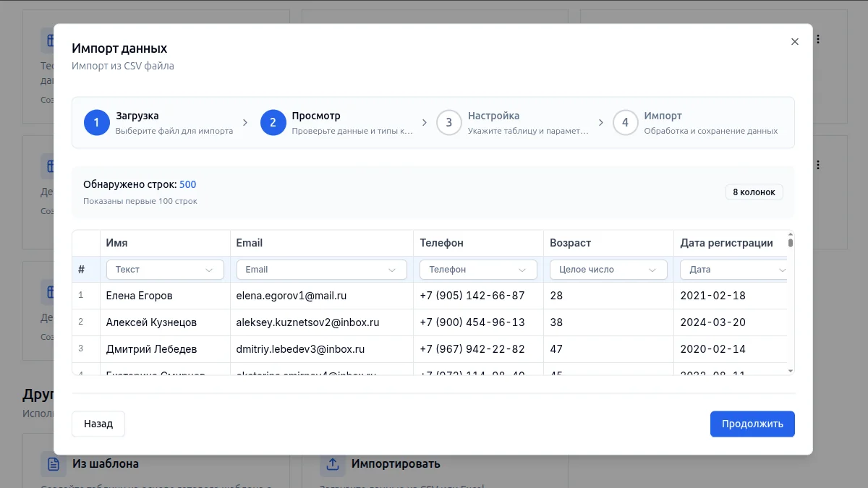Screen dimensions: 868x488
Task: Open Имя column type dropdown
Action: [165, 270]
